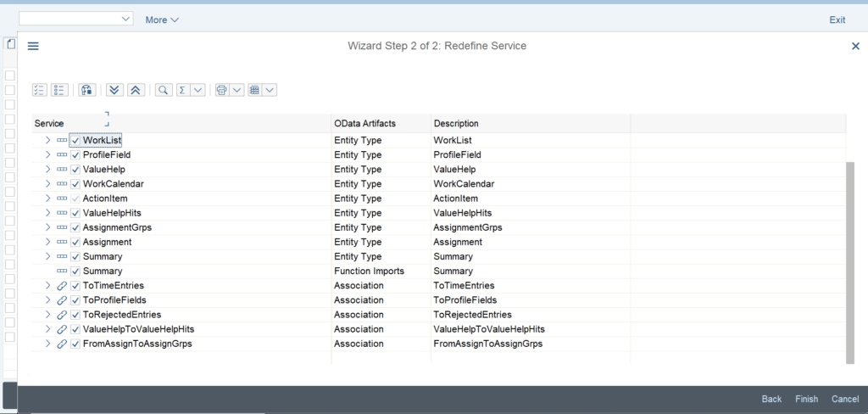Click the Cancel button
Screen dimensions: 868x414
pyautogui.click(x=845, y=399)
